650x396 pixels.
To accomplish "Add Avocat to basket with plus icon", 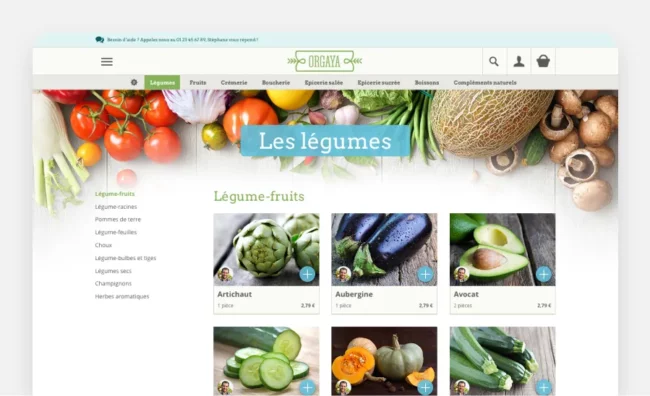I will (x=543, y=274).
